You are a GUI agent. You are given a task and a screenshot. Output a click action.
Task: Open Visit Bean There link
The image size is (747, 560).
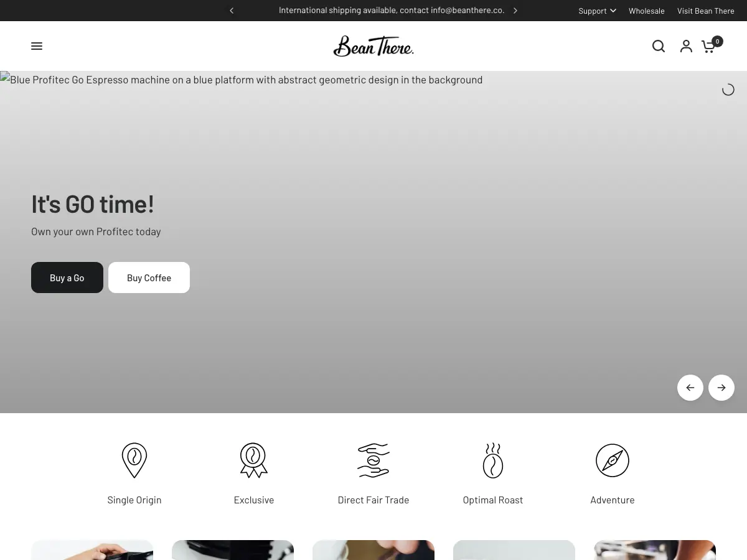[x=706, y=11]
